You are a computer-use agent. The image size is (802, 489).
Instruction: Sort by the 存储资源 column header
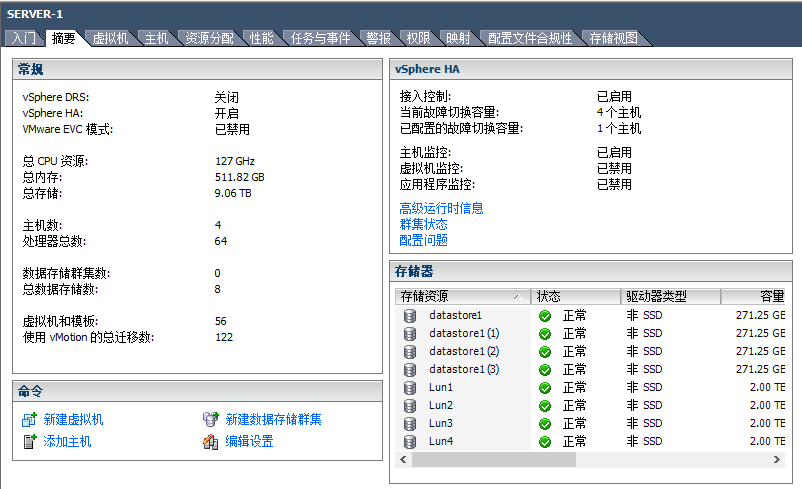460,297
